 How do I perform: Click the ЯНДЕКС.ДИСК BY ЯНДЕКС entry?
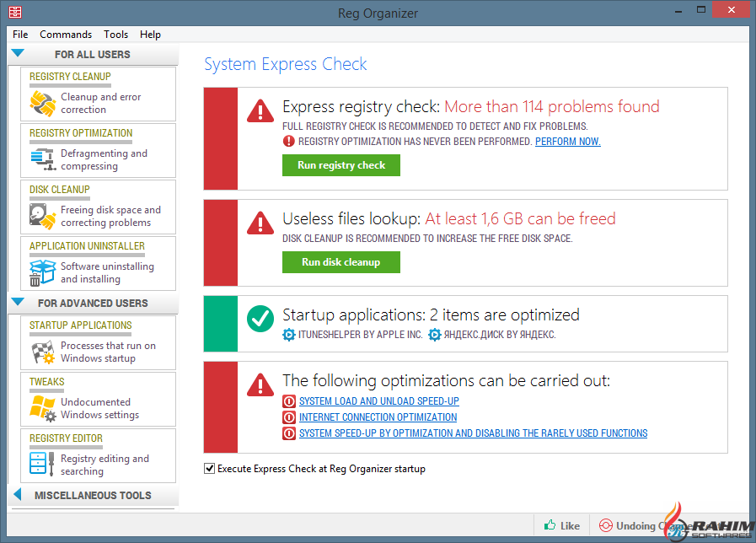(500, 335)
